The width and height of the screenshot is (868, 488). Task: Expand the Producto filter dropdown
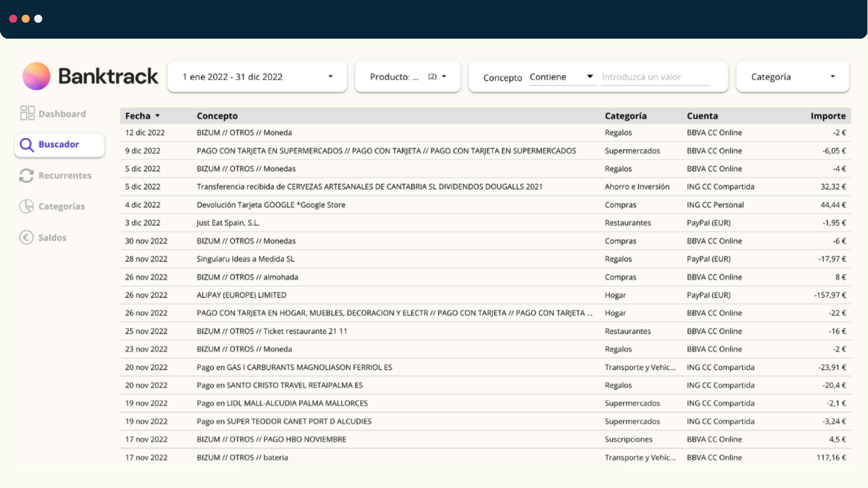(x=408, y=77)
